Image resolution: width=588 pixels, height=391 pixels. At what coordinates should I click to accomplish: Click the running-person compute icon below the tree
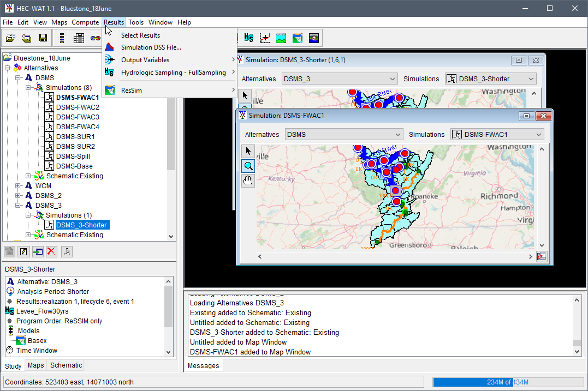68,251
